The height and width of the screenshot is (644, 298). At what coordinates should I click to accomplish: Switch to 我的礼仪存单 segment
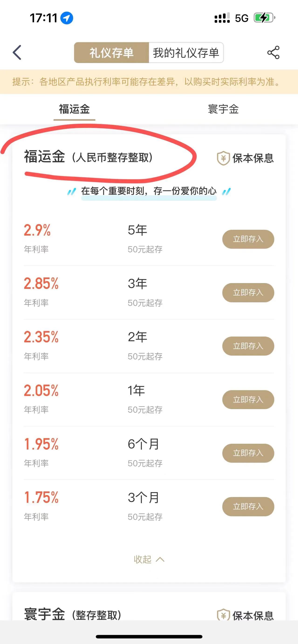(x=186, y=53)
